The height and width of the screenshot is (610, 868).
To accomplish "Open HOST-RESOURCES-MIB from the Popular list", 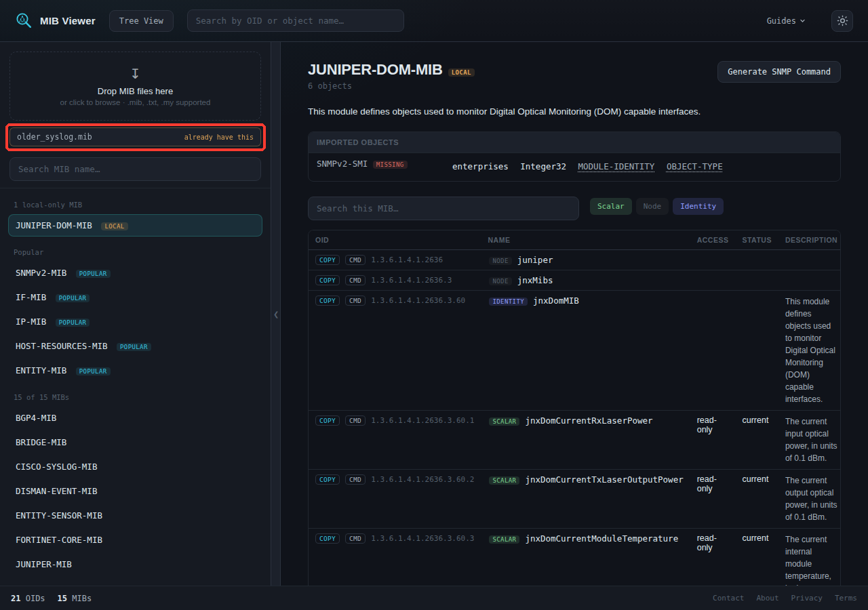I will (x=135, y=346).
